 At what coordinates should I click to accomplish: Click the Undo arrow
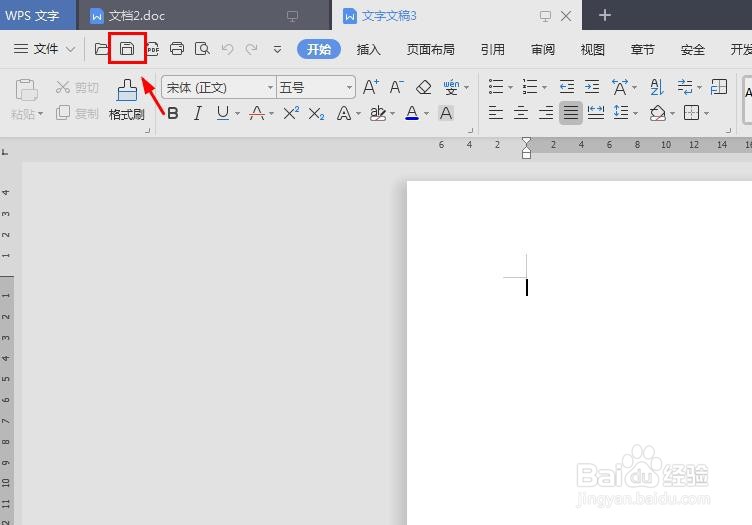click(x=227, y=49)
